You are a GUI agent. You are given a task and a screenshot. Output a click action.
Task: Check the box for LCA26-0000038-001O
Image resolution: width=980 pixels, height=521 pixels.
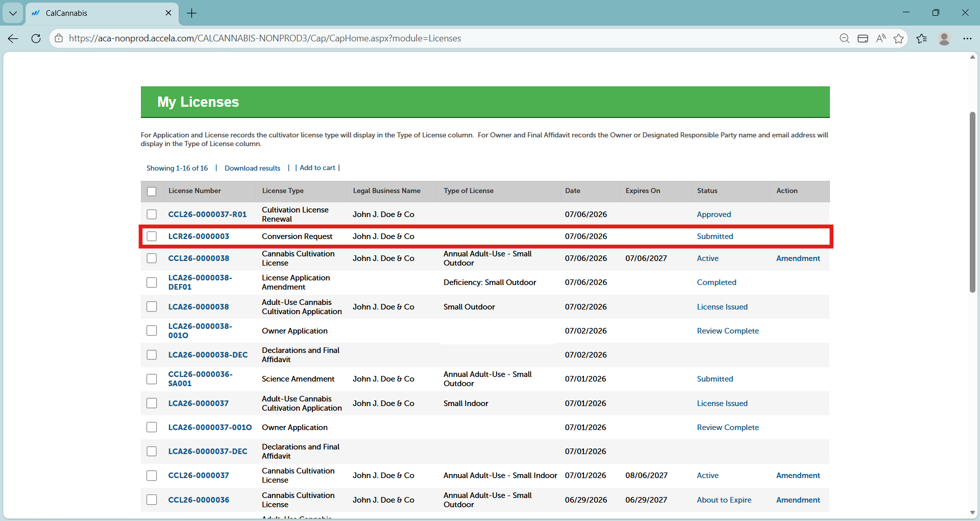(152, 331)
